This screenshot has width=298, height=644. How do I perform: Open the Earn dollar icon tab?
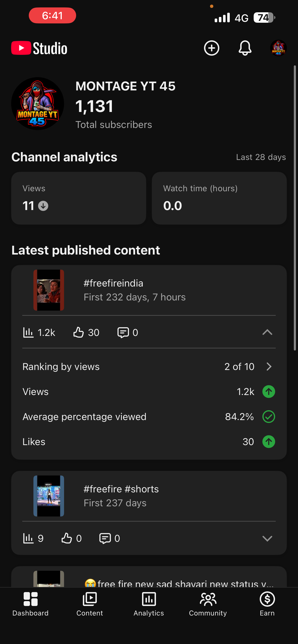267,604
